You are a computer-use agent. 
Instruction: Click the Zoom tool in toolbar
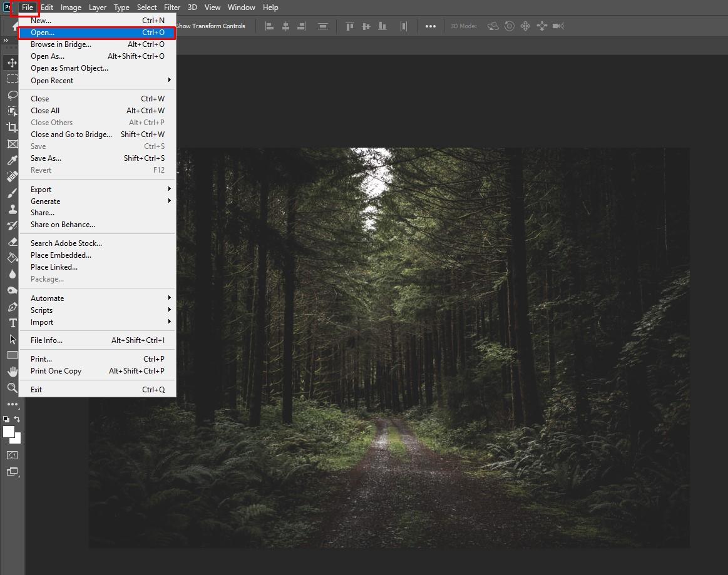(x=12, y=388)
